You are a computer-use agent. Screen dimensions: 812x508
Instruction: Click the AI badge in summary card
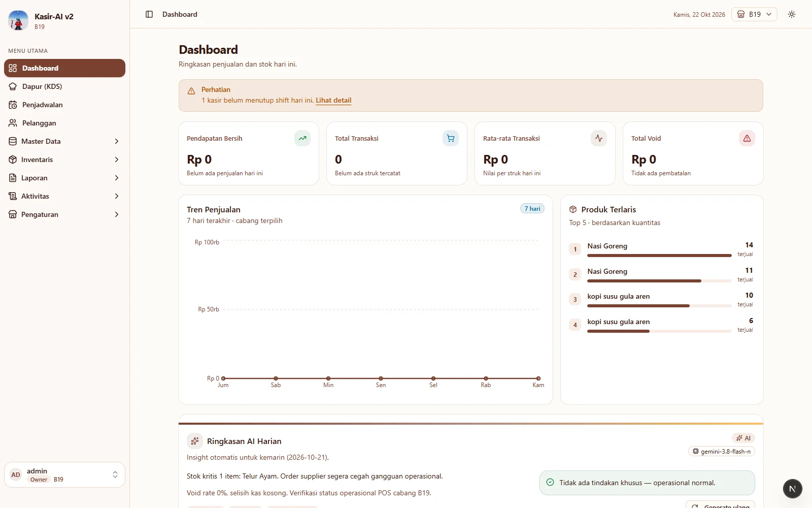[x=743, y=438]
